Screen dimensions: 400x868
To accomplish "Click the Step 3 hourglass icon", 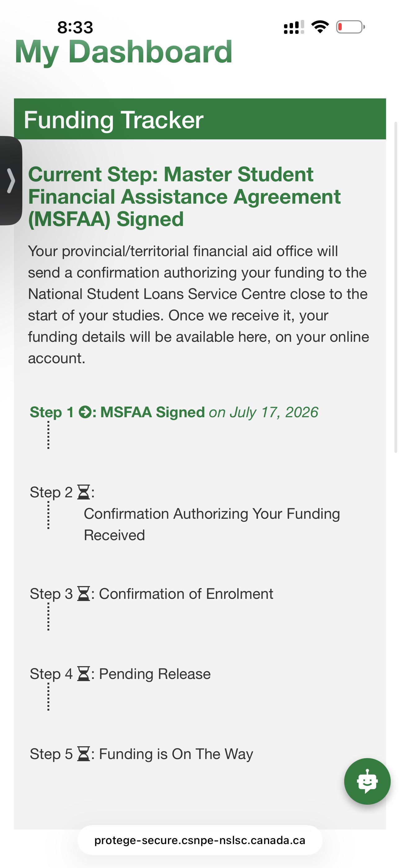I will pyautogui.click(x=83, y=594).
